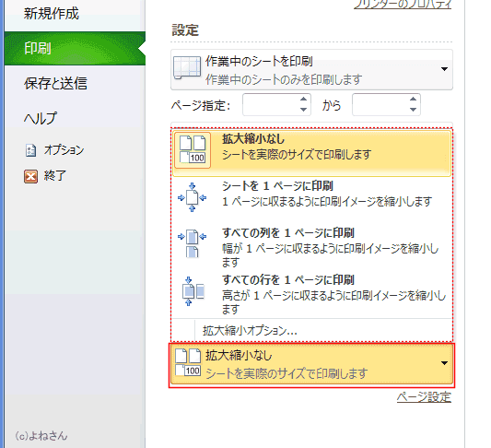The width and height of the screenshot is (491, 448).
Task: Click the fit sheet on one page icon
Action: click(192, 197)
